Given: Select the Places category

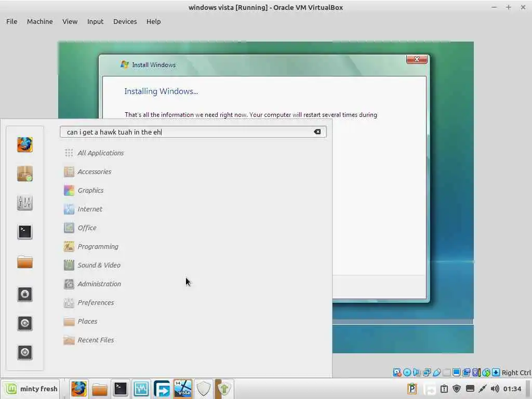Looking at the screenshot, I should click(x=81, y=321).
